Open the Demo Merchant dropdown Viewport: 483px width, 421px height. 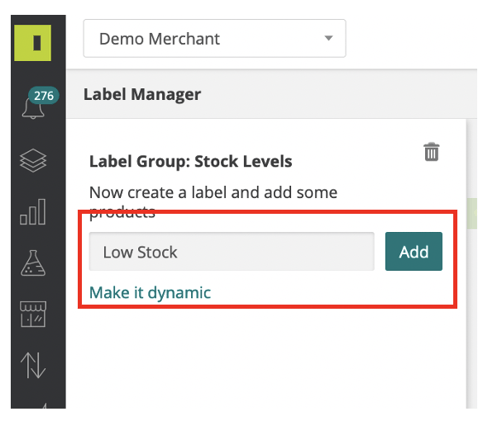(215, 39)
